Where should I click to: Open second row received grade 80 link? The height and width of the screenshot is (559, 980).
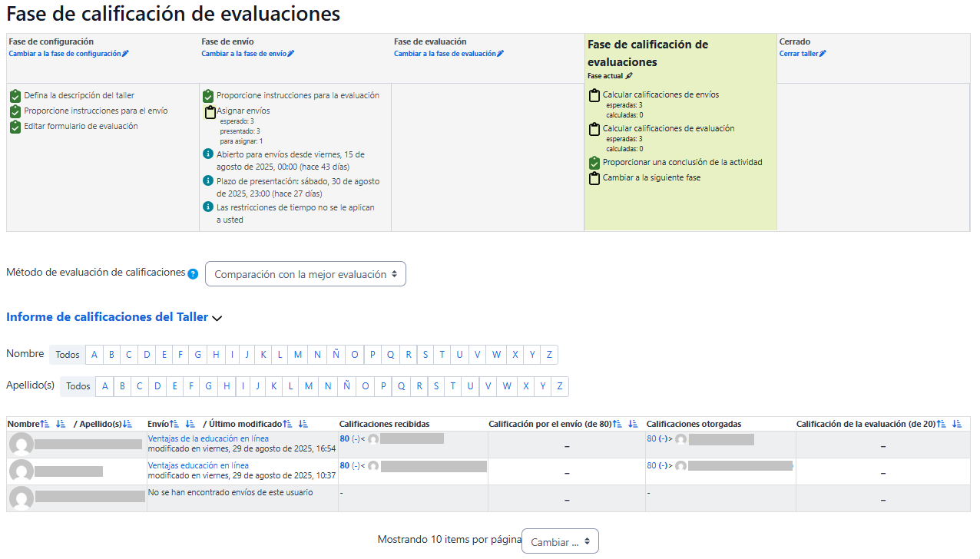[x=345, y=465]
